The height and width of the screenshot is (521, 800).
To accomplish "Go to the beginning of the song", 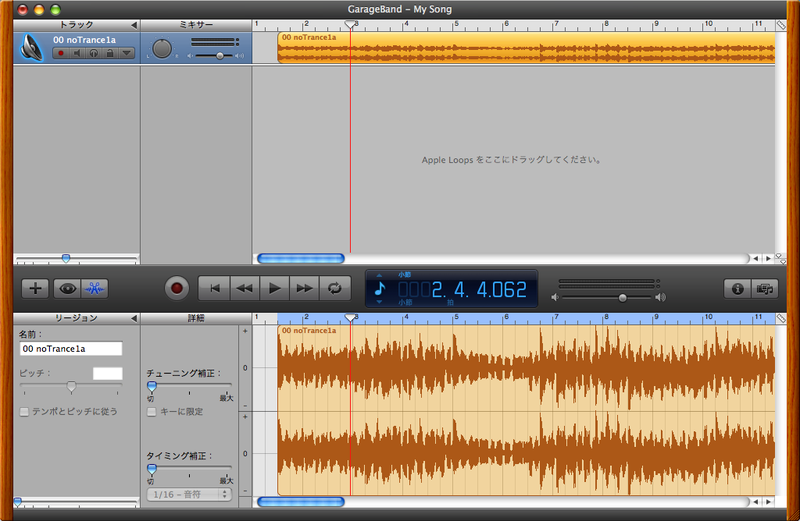I will (x=215, y=288).
